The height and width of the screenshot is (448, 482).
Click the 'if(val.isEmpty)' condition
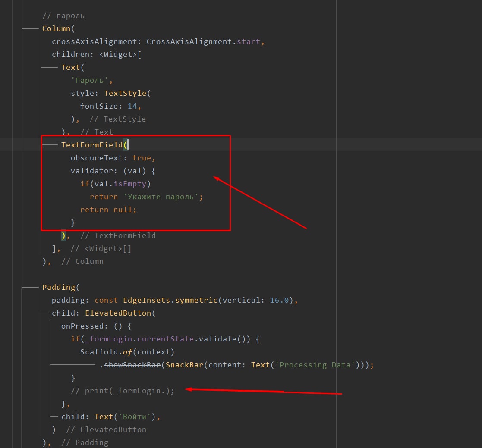(116, 184)
